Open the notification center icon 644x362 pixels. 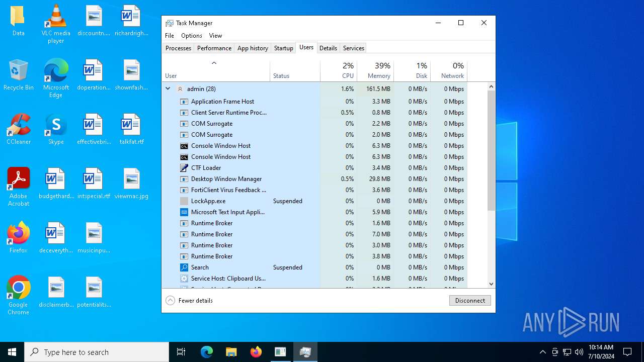click(627, 352)
